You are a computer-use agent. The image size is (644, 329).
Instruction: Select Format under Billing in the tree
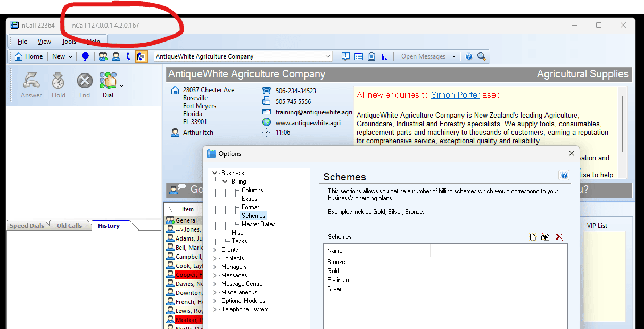point(250,207)
